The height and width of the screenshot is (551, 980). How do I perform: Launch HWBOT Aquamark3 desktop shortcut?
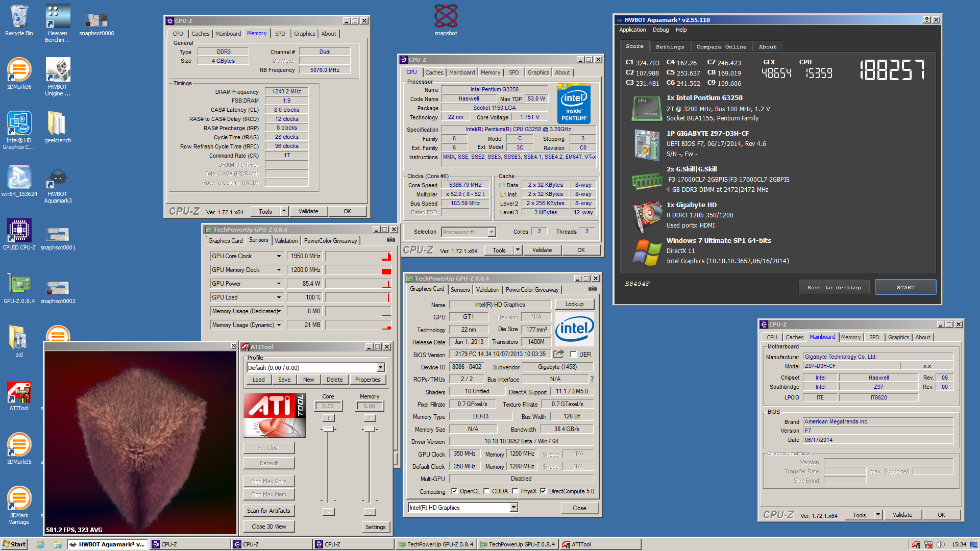click(57, 184)
